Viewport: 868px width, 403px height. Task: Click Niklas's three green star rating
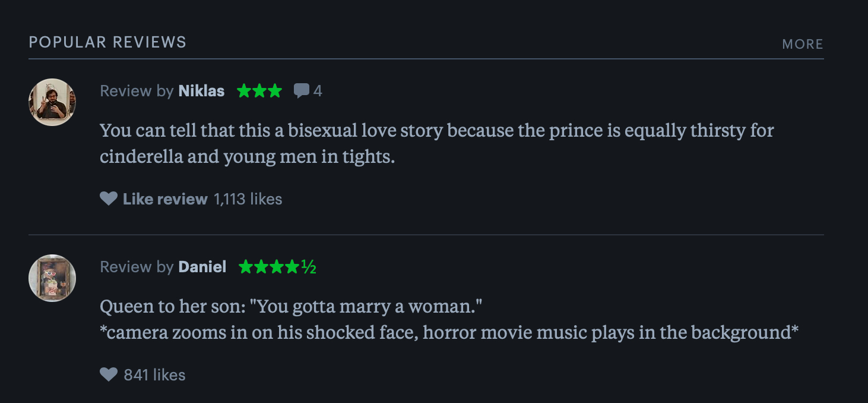coord(259,91)
